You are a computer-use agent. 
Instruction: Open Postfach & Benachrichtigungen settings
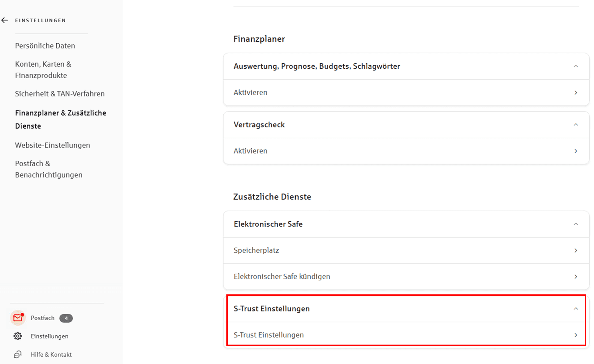(49, 169)
